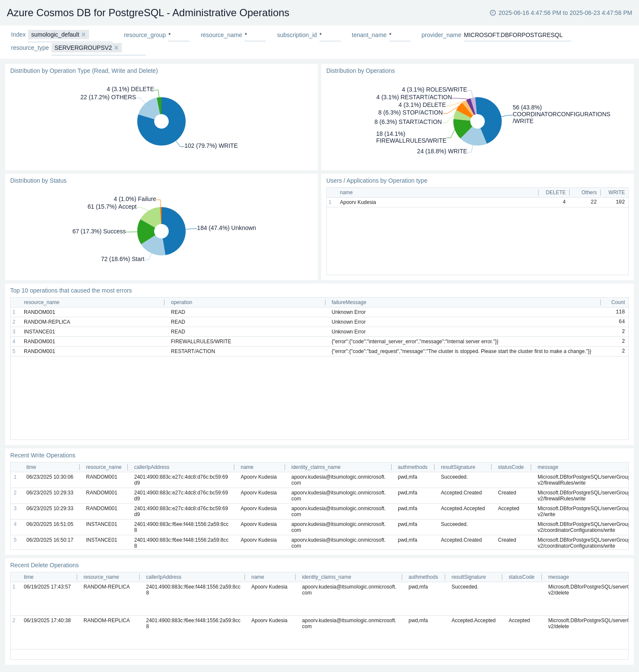
Task: Edit the subscription_id filter field
Action: (x=330, y=35)
